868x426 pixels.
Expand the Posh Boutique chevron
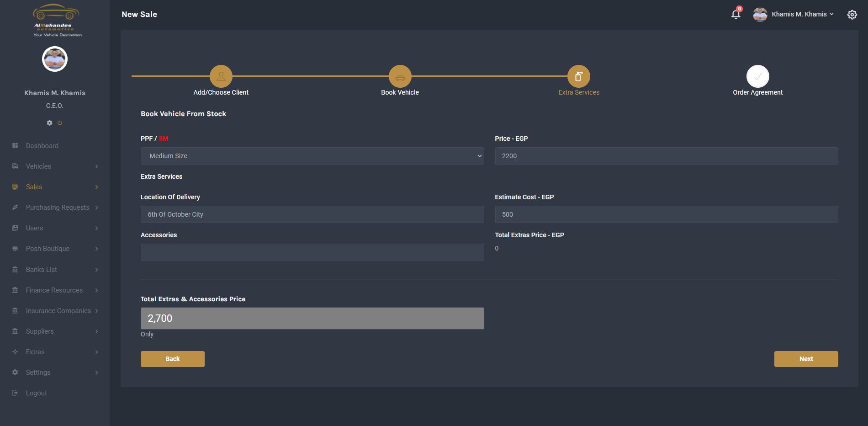pos(96,249)
